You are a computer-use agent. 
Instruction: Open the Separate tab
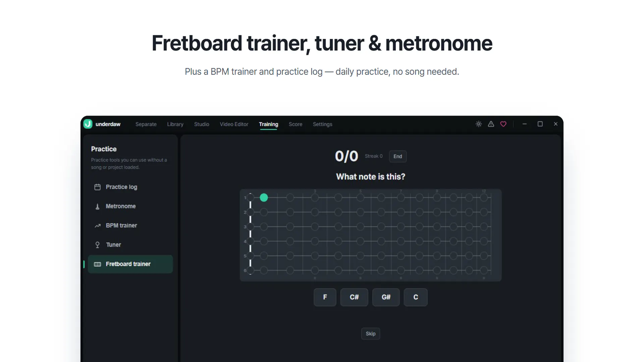[146, 124]
